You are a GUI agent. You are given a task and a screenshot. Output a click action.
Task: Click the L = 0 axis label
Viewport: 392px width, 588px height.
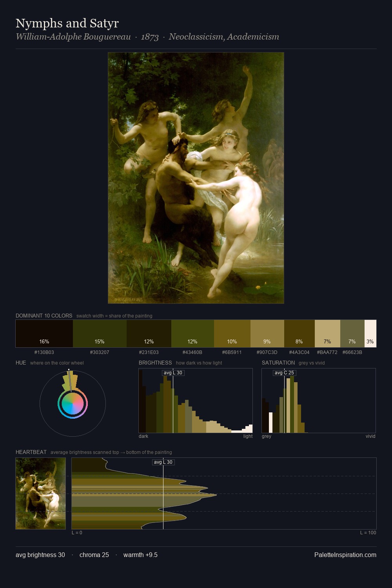click(x=77, y=533)
